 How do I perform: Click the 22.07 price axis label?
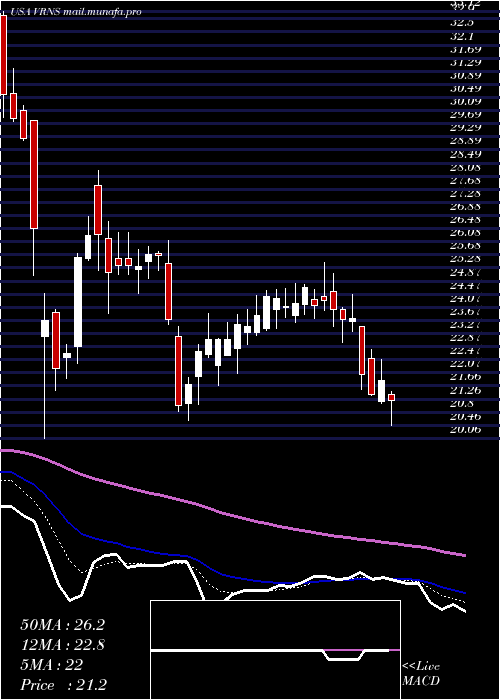[x=466, y=364]
